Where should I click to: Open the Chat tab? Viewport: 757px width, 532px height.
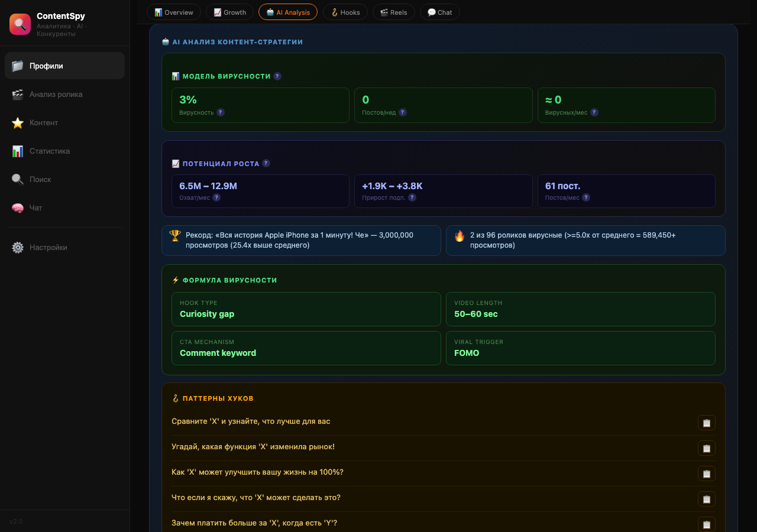point(439,12)
